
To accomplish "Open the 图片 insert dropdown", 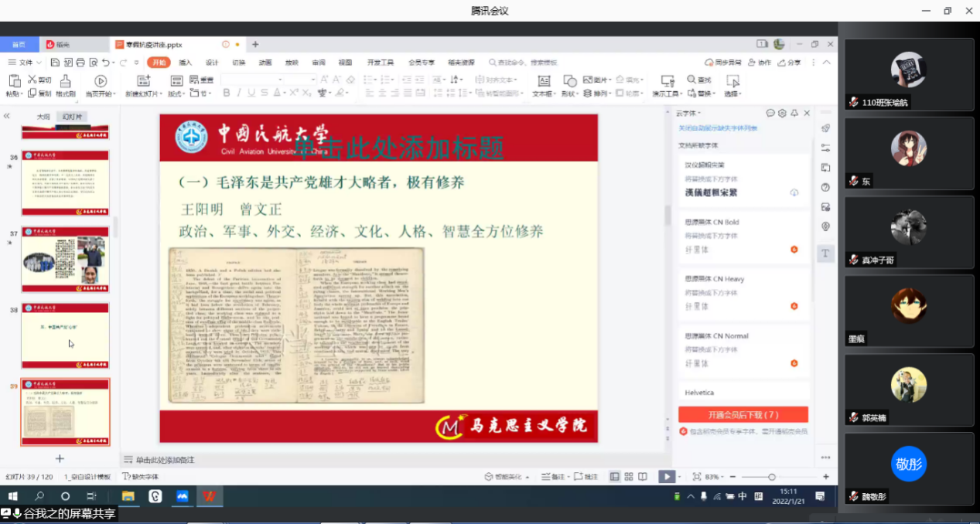I will (597, 80).
